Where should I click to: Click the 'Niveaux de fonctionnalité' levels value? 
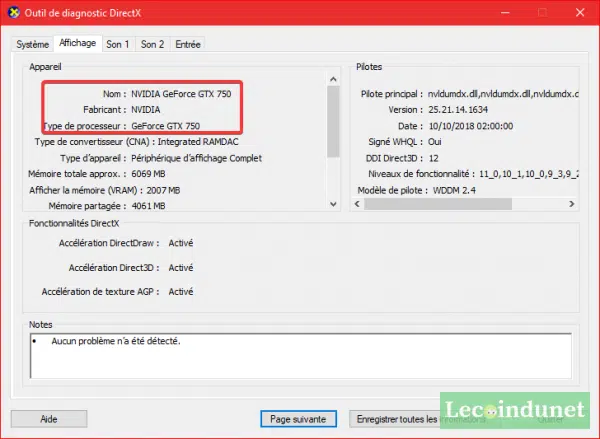tap(528, 174)
